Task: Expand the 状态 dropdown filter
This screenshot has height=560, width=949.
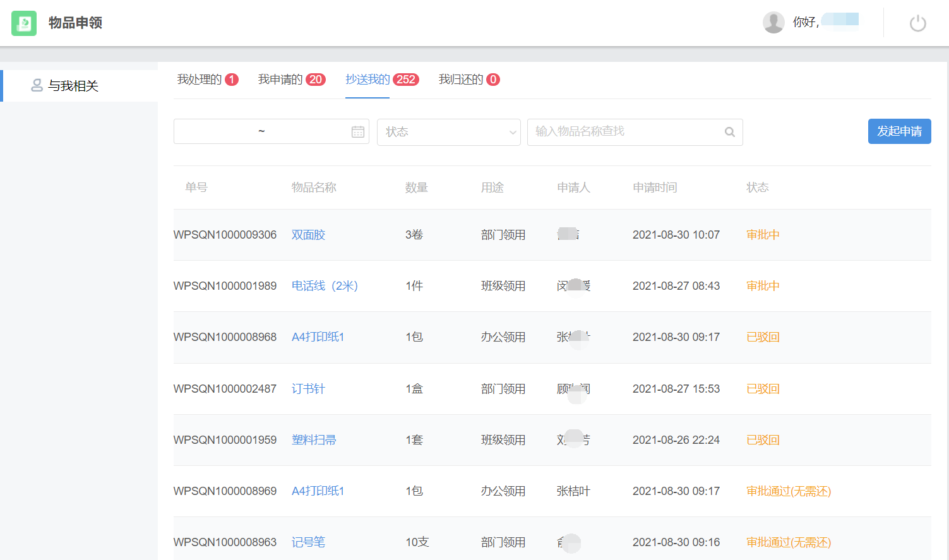Action: click(448, 132)
